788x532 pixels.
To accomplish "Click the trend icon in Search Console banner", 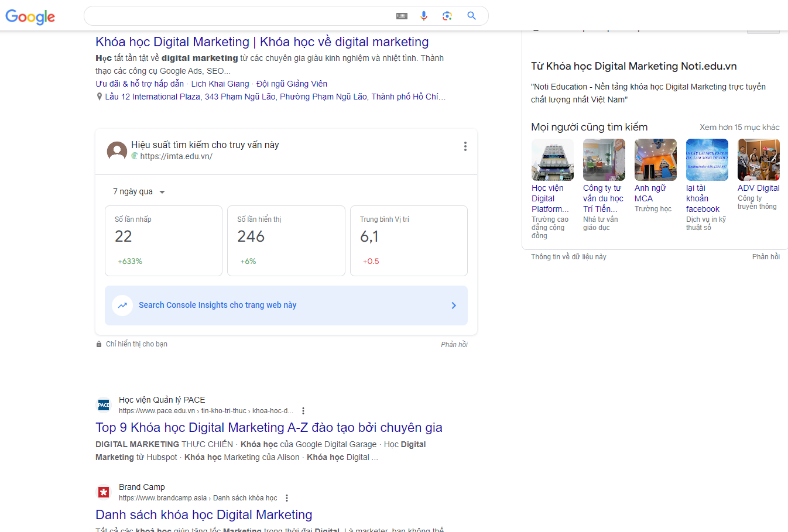I will 122,306.
